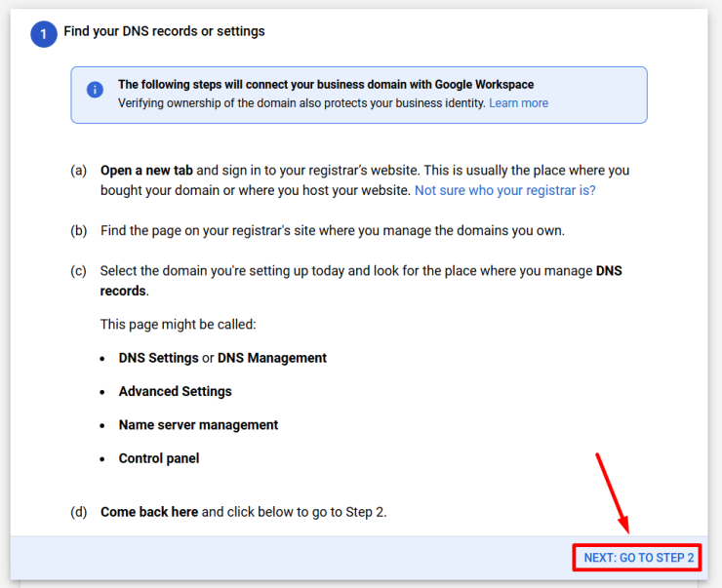Open 'Not sure who your registrar is?' link
Viewport: 722px width, 588px height.
tap(505, 190)
